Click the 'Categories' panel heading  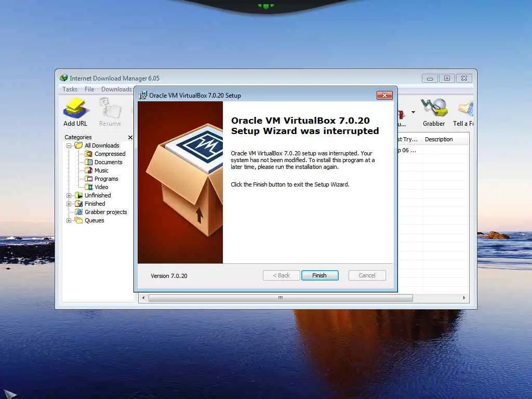(x=78, y=137)
